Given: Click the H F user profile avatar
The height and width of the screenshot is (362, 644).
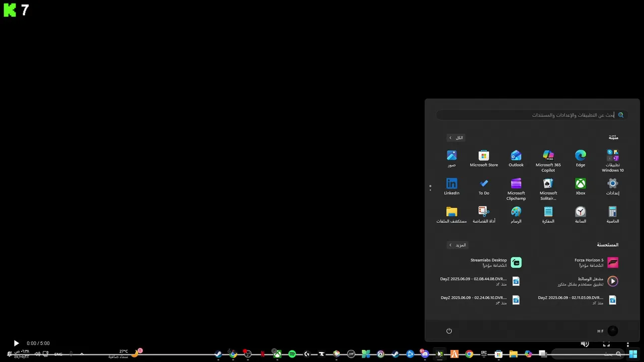Looking at the screenshot, I should 612,331.
